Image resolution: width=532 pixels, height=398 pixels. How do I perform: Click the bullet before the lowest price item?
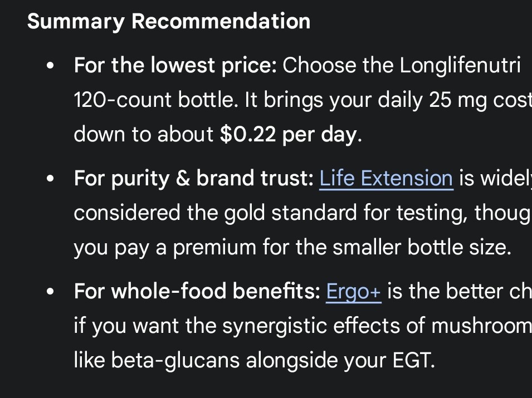click(x=51, y=66)
